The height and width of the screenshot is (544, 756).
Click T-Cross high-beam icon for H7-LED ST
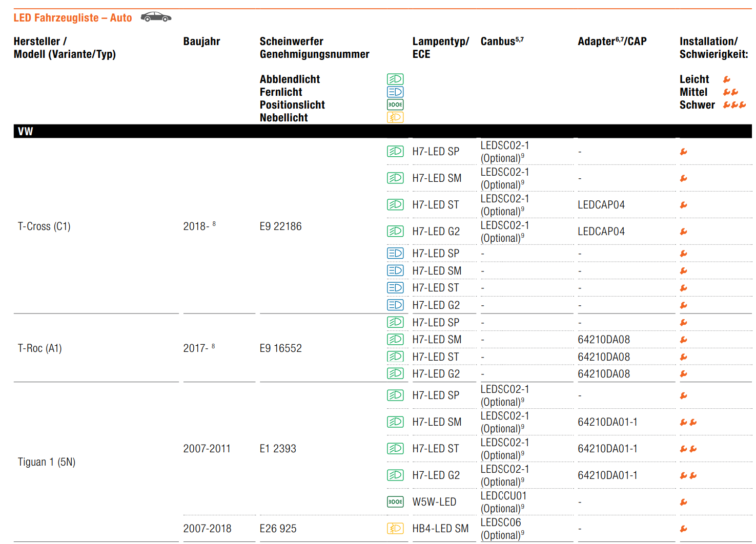click(395, 287)
